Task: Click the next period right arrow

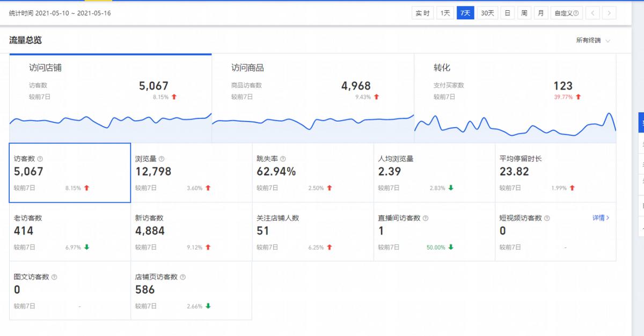Action: pos(610,12)
